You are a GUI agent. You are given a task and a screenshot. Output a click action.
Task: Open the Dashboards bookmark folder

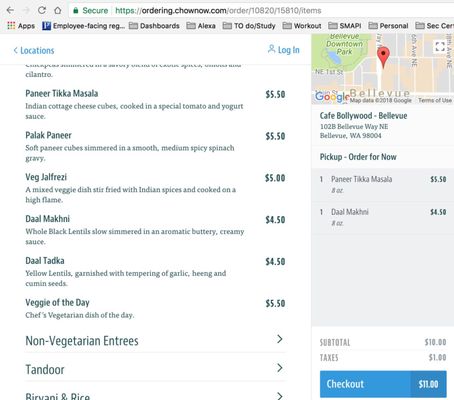point(154,26)
